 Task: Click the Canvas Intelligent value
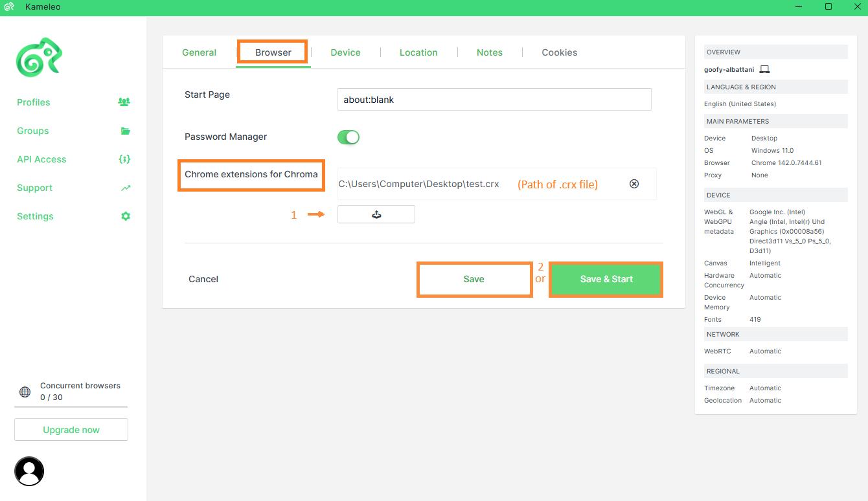765,263
